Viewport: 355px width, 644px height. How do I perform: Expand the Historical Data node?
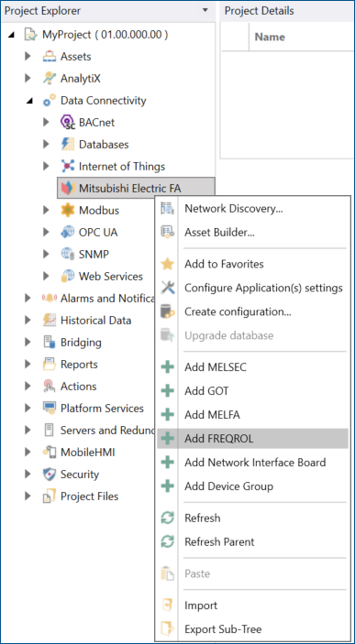[x=28, y=321]
